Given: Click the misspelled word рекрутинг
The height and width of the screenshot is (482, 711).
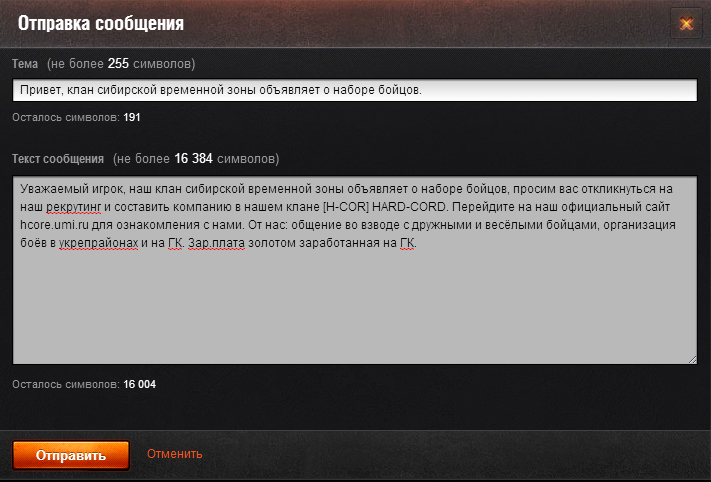Looking at the screenshot, I should coord(73,207).
